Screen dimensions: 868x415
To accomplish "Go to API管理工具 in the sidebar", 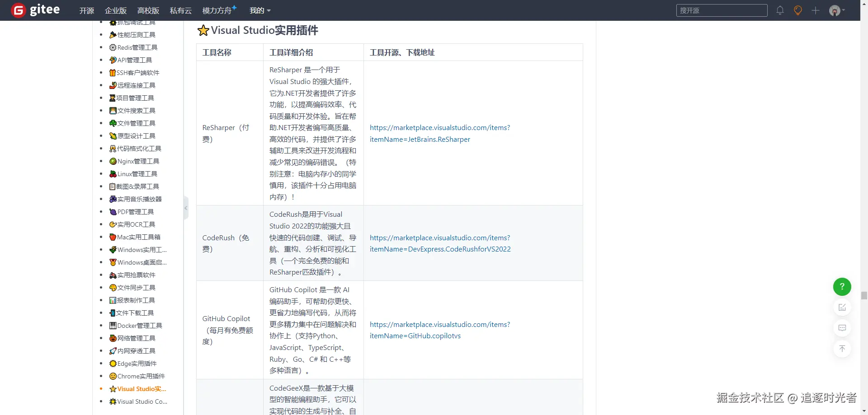I will (131, 60).
